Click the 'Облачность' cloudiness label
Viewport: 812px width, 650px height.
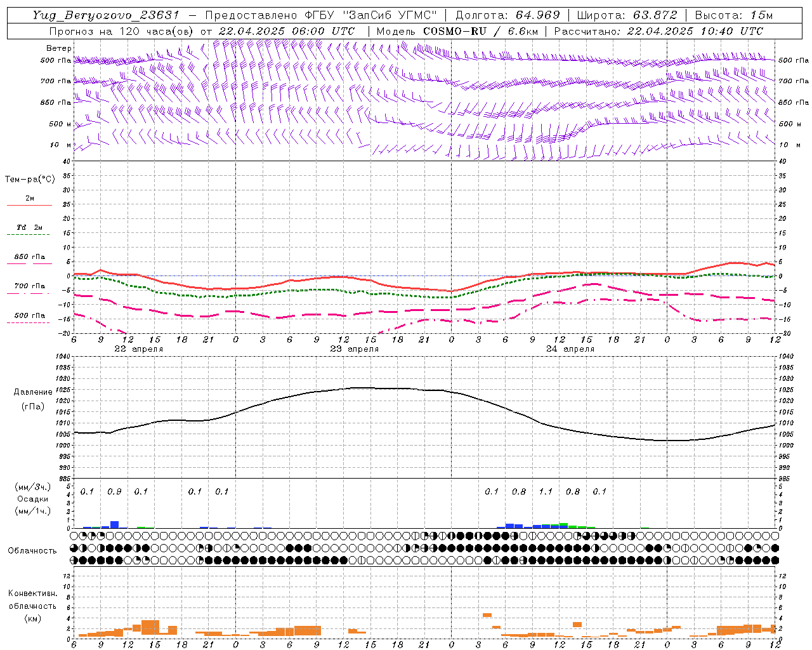[x=32, y=551]
